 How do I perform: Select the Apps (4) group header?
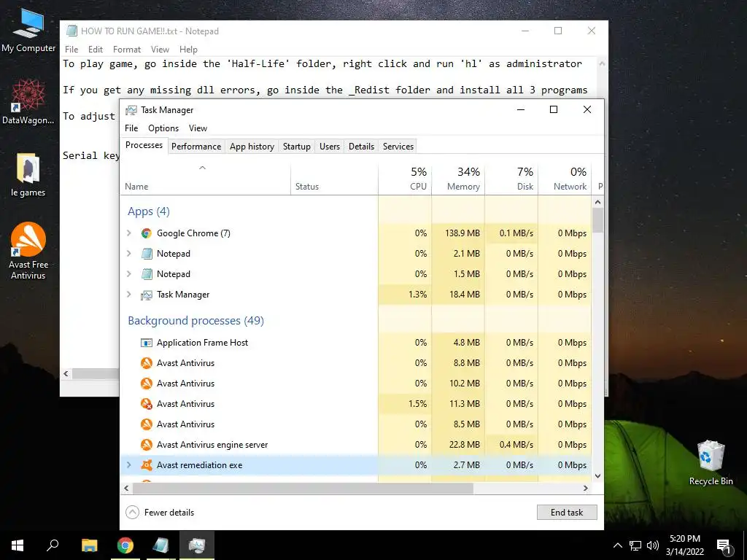149,211
